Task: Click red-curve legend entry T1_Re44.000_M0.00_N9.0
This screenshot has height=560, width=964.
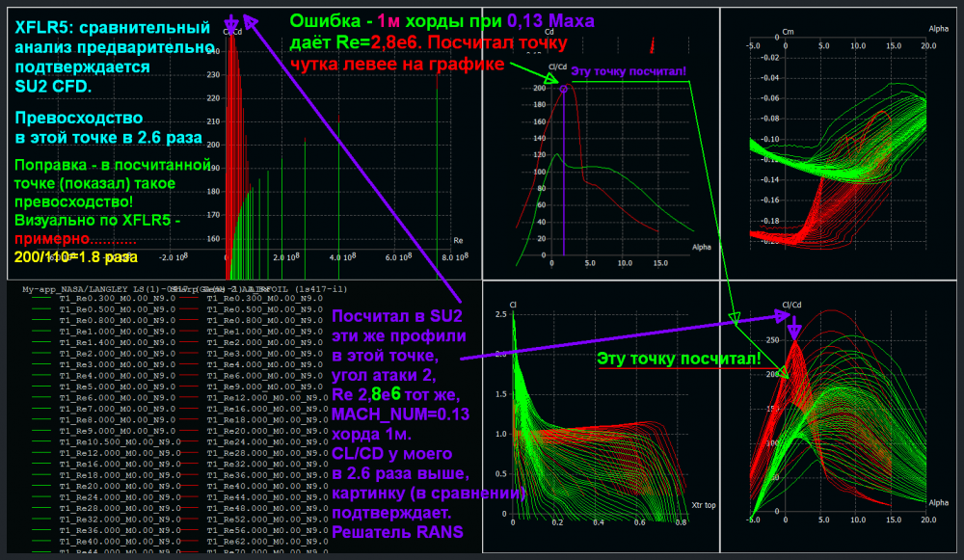Action: tap(267, 497)
